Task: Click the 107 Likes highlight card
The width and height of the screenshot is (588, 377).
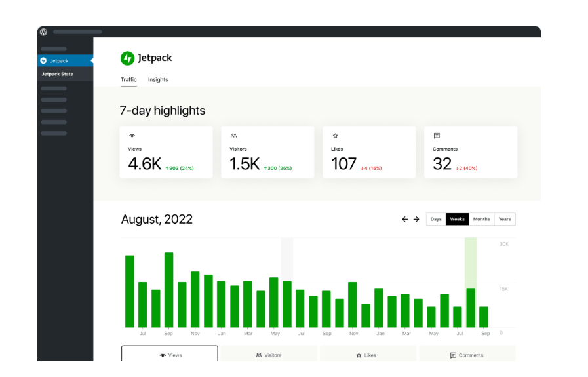Action: 369,152
